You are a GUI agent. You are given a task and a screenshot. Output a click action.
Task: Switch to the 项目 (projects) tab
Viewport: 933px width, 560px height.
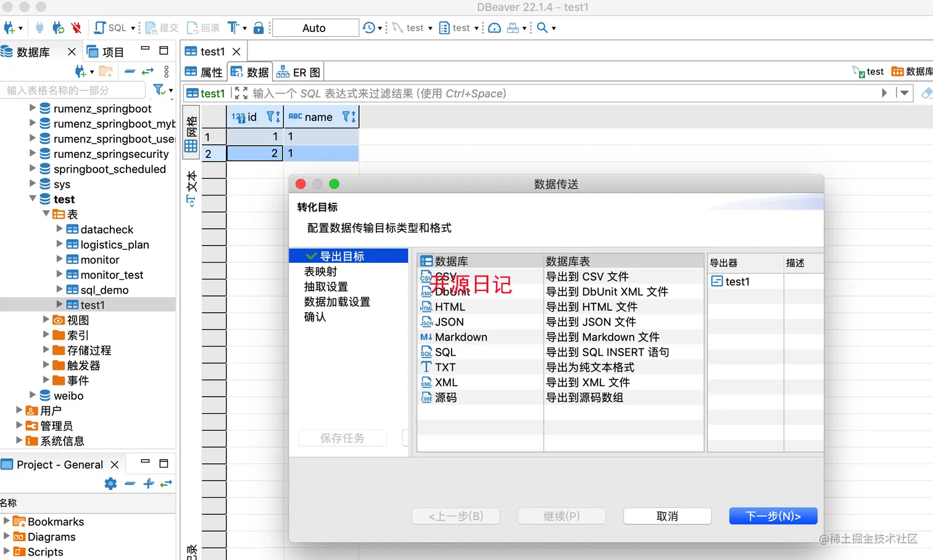click(x=106, y=52)
